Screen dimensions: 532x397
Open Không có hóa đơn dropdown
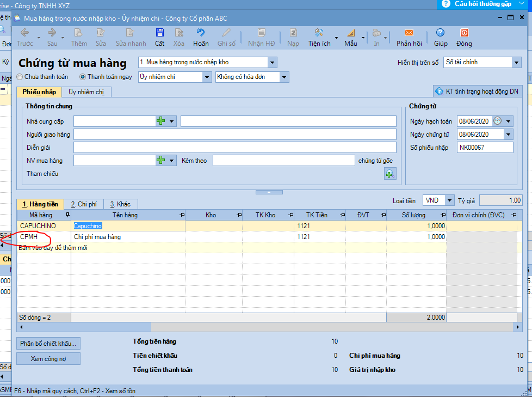[284, 77]
